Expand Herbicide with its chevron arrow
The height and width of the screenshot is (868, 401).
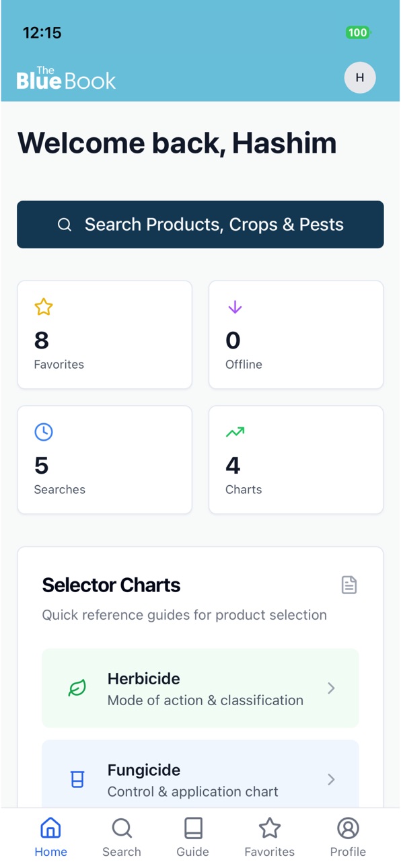331,688
